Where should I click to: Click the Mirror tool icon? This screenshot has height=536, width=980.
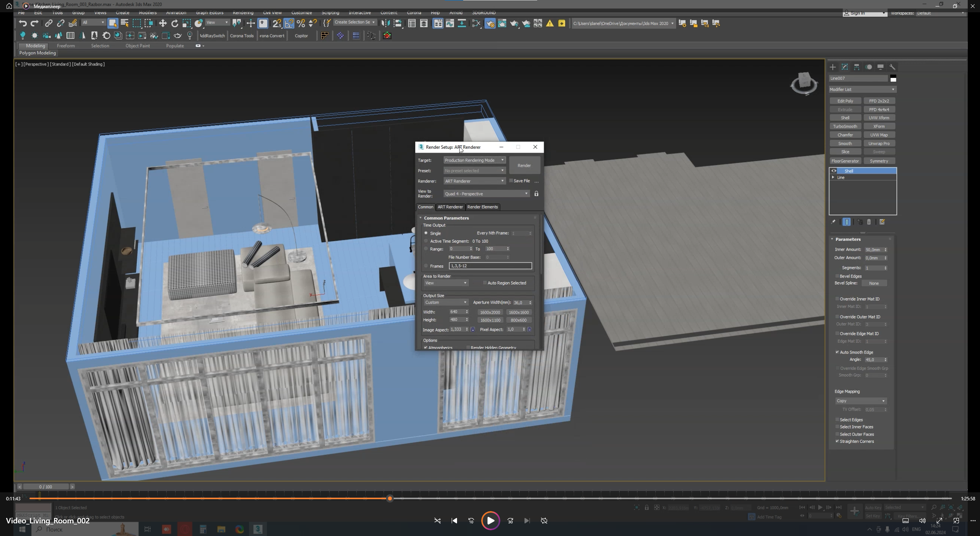tap(386, 23)
